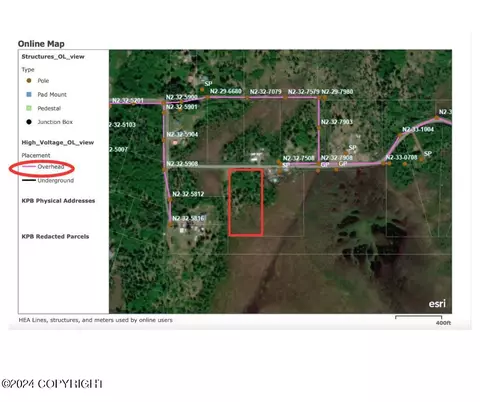Select the 'Structures_OL_view' layer title
The image size is (480, 402).
tap(53, 57)
